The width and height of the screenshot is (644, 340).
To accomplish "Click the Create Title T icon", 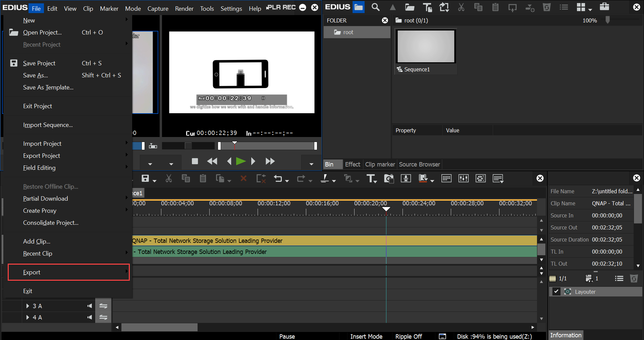I will [x=370, y=179].
